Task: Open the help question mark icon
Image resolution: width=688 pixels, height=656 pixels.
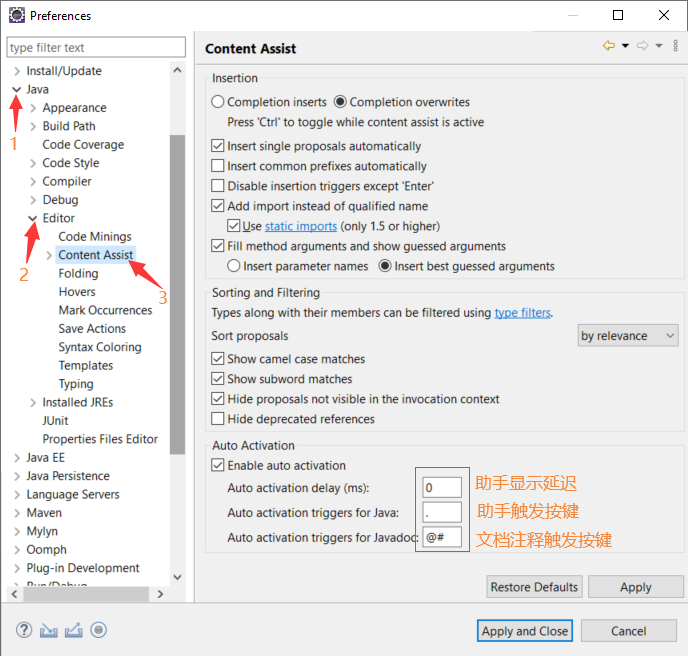Action: click(24, 630)
